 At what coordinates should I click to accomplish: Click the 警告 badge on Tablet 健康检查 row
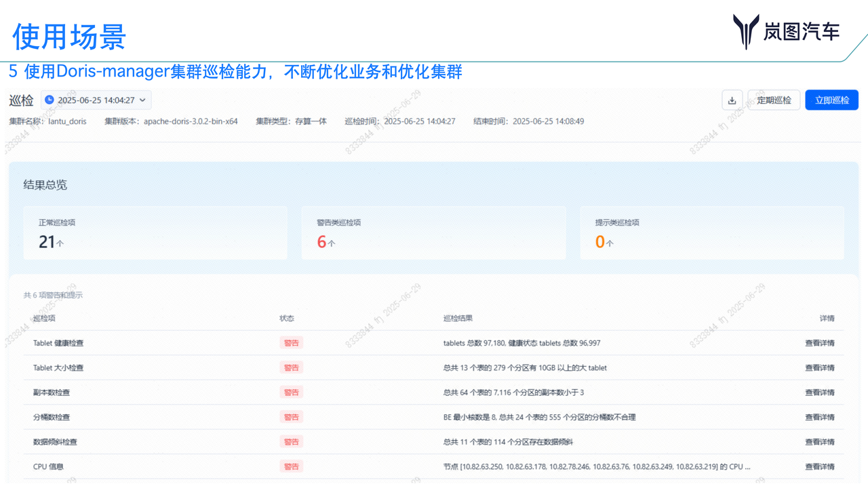click(291, 343)
